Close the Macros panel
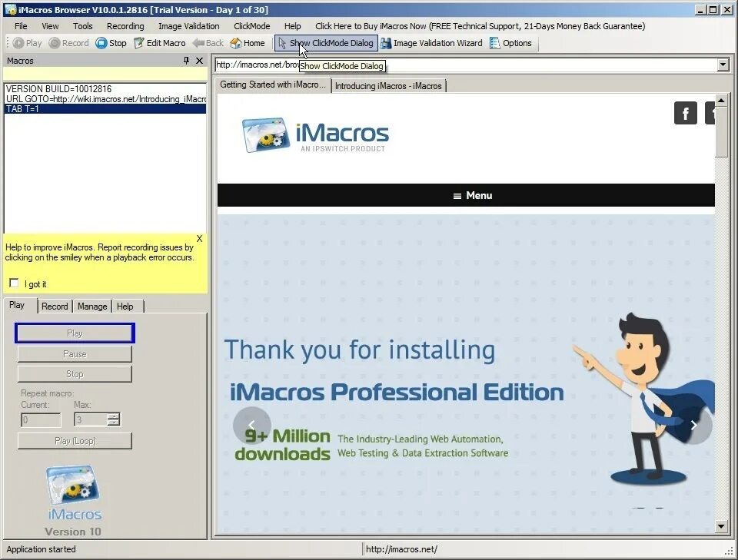738x560 pixels. pyautogui.click(x=200, y=61)
